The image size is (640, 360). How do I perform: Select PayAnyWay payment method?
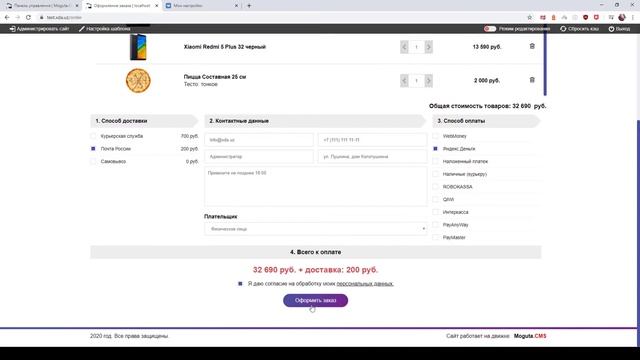[436, 224]
